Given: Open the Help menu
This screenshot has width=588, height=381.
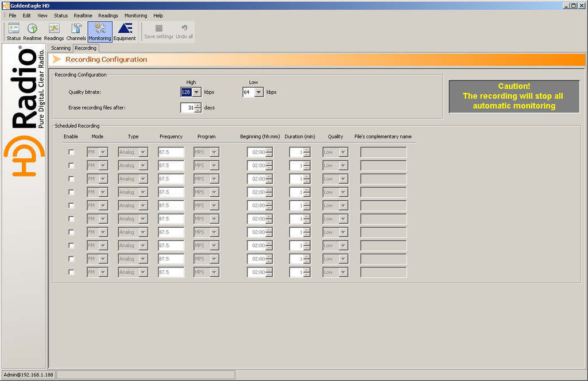Looking at the screenshot, I should [x=158, y=15].
